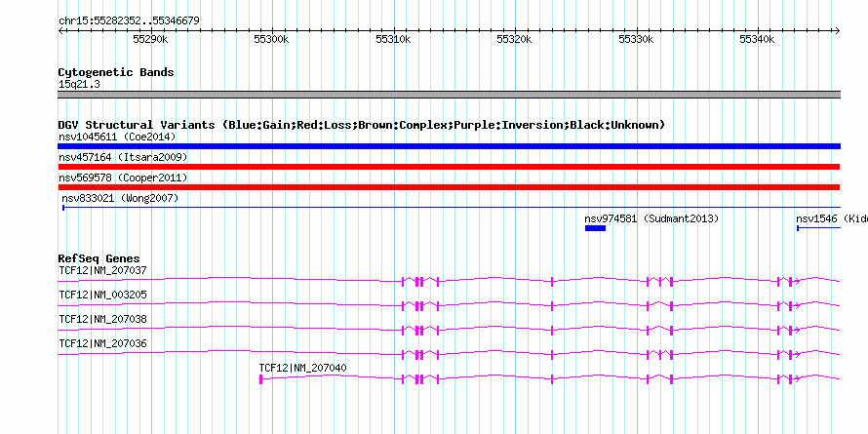868x434 pixels.
Task: Open variant nsv457164 (Itsara2009) label
Action: [x=123, y=157]
